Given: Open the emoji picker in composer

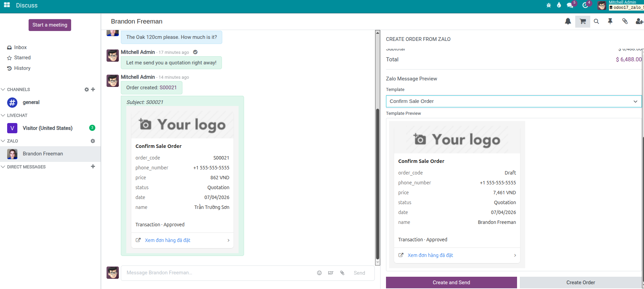Looking at the screenshot, I should tap(319, 273).
